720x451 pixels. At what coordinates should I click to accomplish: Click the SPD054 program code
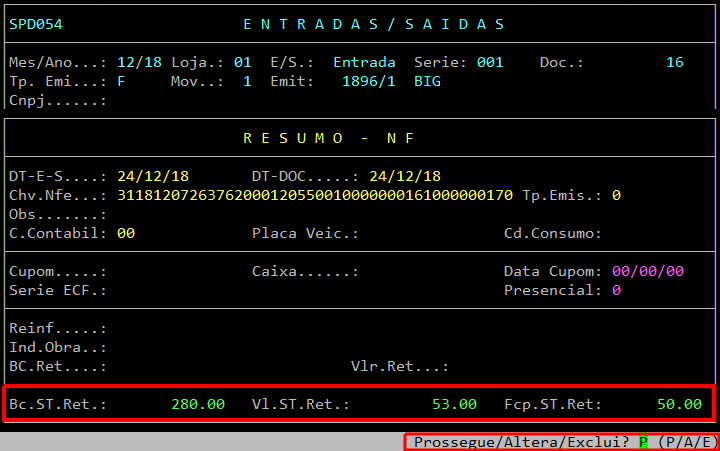point(35,24)
